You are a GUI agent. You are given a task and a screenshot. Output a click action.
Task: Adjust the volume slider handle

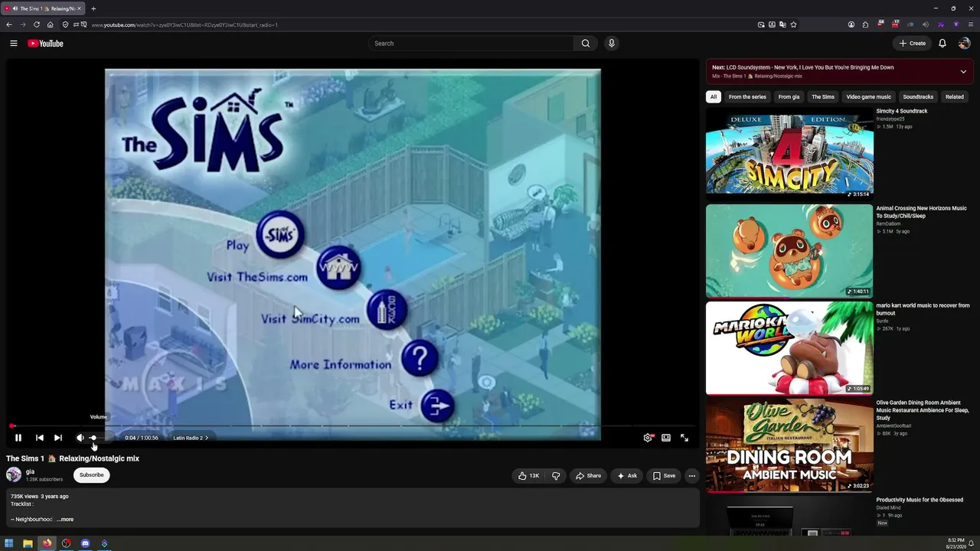(x=93, y=438)
